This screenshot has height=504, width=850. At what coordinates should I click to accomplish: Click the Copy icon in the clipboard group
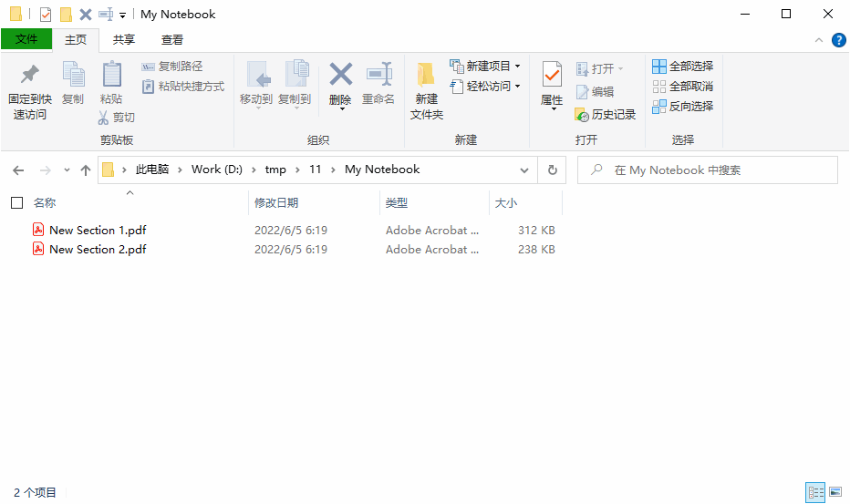click(x=73, y=74)
